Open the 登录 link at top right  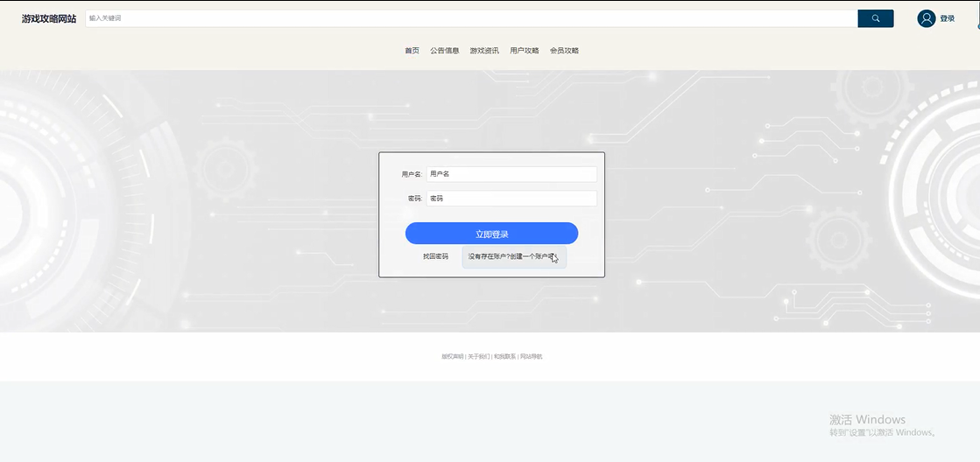[947, 18]
